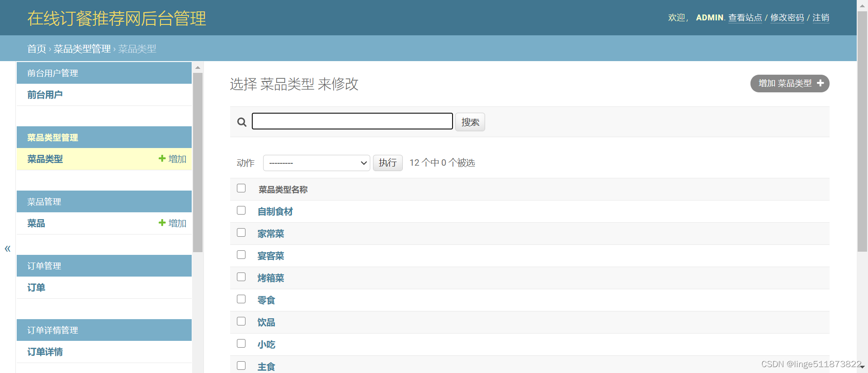Open 菜品类型管理 section header

pyautogui.click(x=52, y=138)
